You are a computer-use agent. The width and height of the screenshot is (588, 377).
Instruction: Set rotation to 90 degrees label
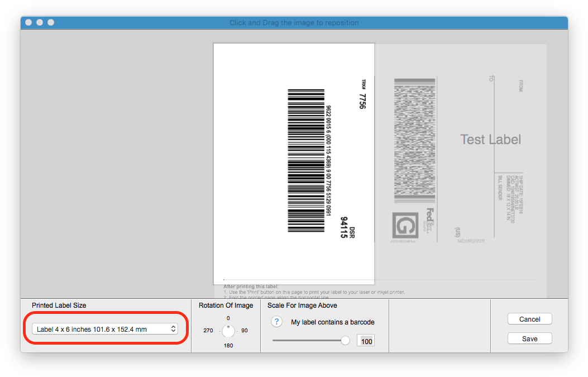tap(245, 331)
